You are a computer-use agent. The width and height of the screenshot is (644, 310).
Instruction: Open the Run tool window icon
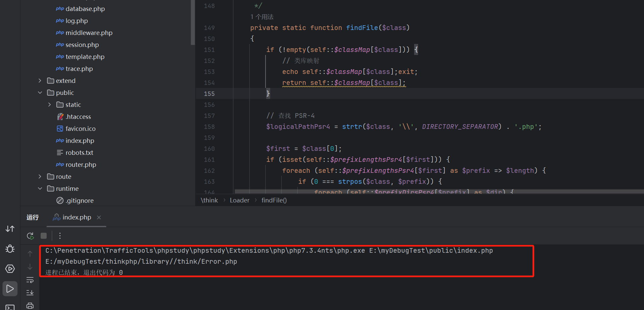(10, 289)
